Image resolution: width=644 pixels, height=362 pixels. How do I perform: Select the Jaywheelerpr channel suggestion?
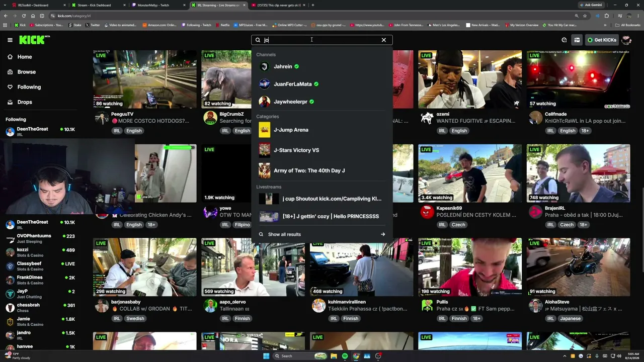click(322, 102)
